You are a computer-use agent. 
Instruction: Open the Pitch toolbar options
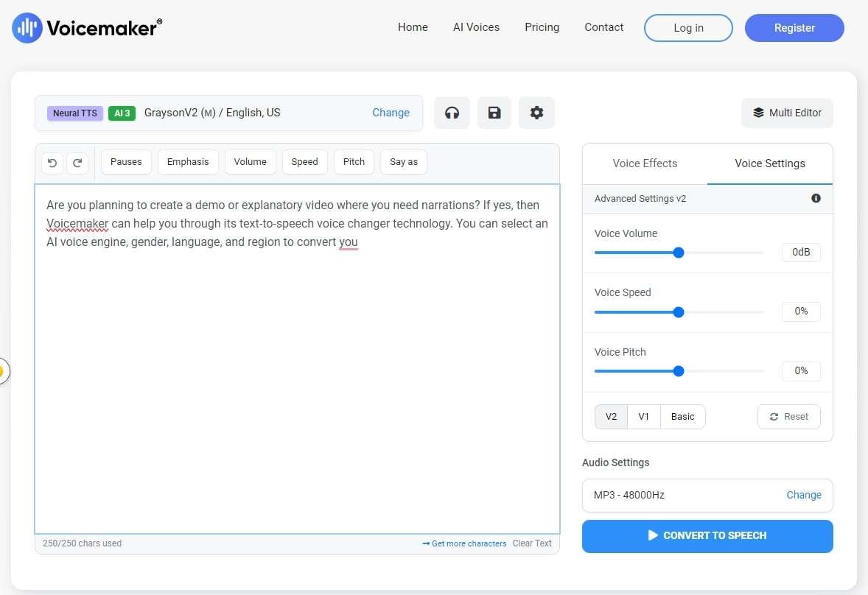click(x=354, y=162)
